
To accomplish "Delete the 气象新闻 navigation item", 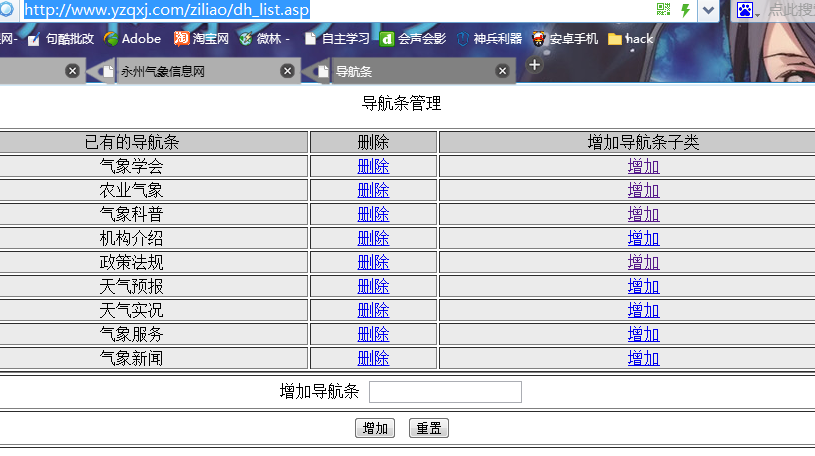I will tap(373, 359).
